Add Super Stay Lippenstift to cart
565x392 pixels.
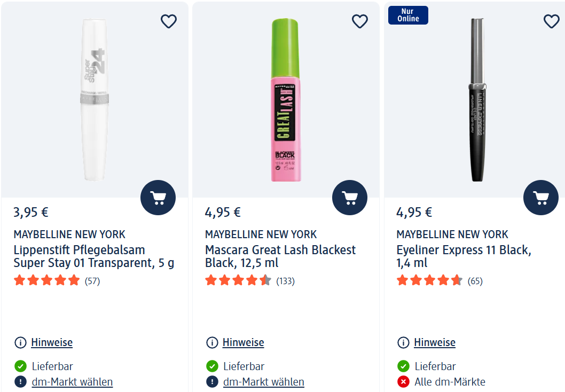click(158, 198)
